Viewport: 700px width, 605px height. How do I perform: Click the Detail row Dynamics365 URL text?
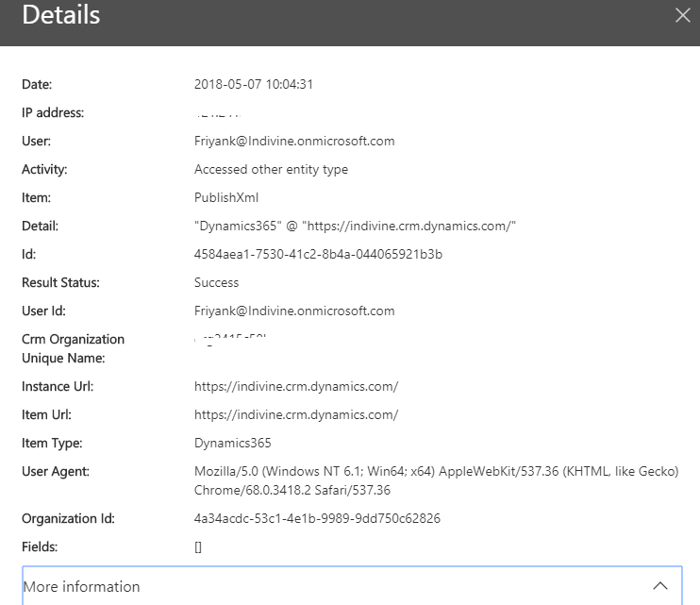pyautogui.click(x=355, y=227)
